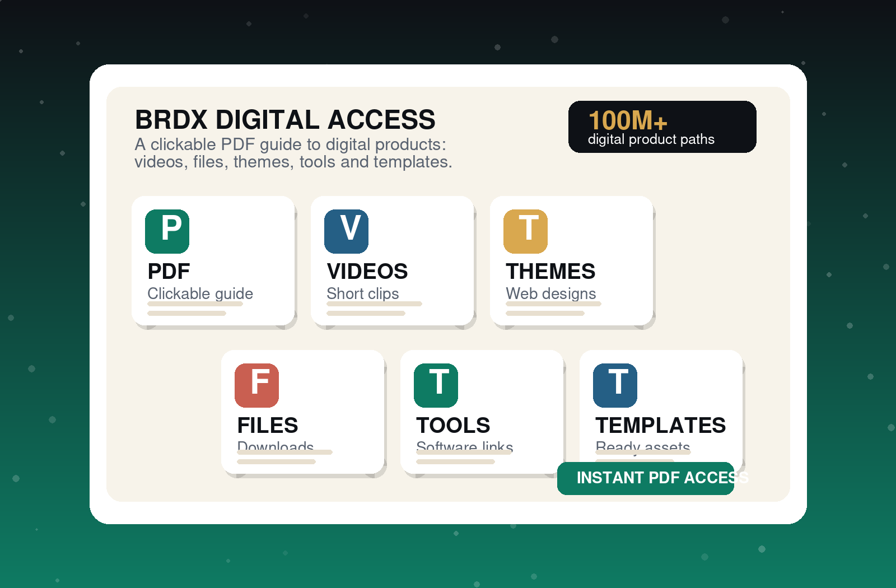Select the VIDEOS card title
This screenshot has width=896, height=588.
(367, 272)
